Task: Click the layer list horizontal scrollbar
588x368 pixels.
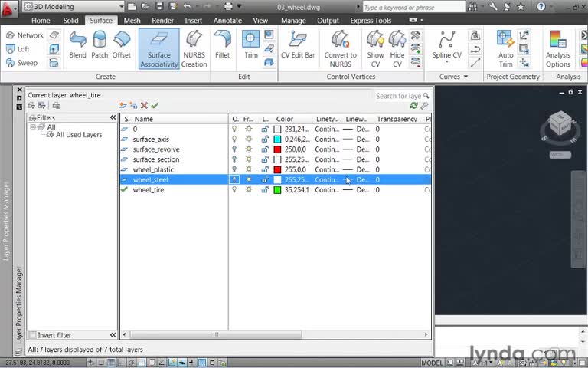Action: coord(216,334)
